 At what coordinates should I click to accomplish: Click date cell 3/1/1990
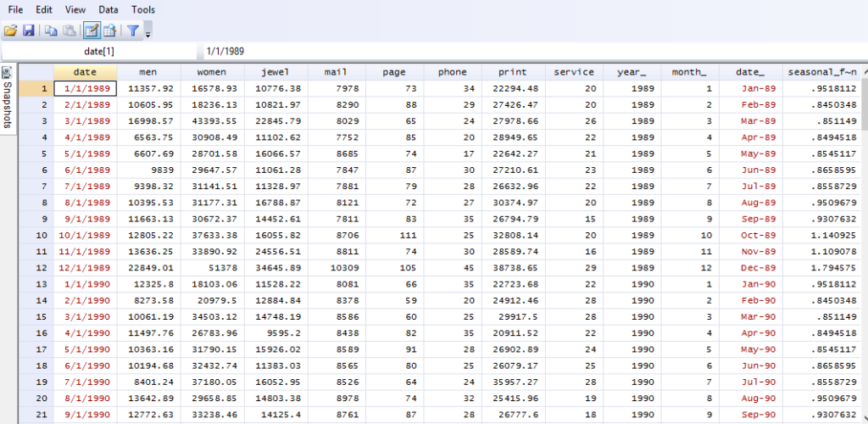pos(86,317)
